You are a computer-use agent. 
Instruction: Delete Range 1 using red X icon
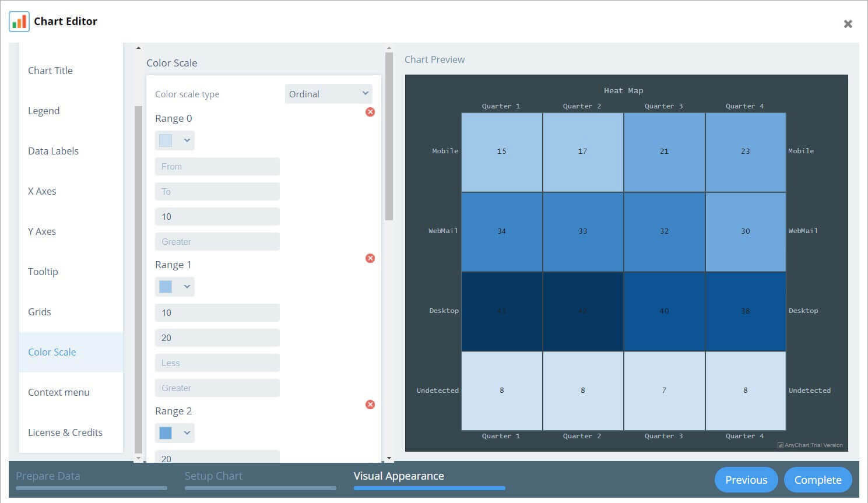(x=370, y=258)
